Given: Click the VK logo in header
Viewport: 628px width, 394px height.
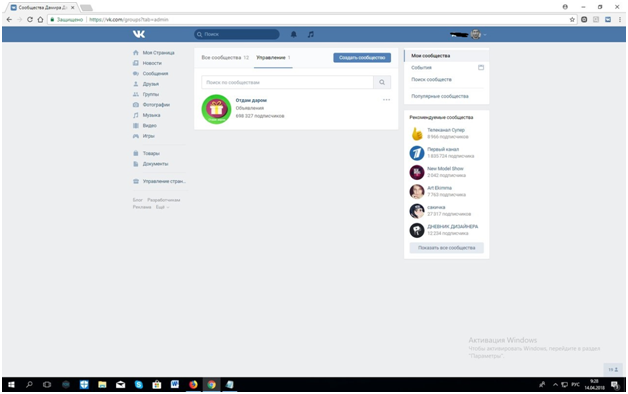Looking at the screenshot, I should (139, 34).
